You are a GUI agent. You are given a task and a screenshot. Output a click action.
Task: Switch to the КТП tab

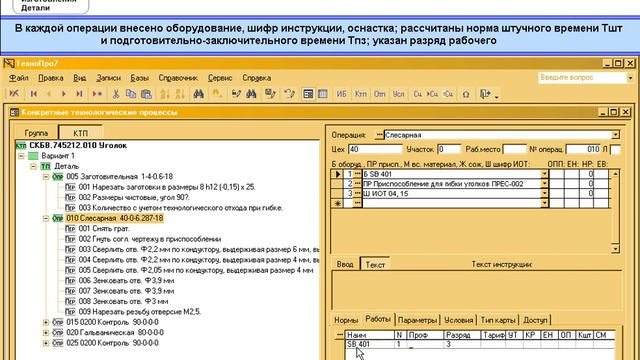80,133
